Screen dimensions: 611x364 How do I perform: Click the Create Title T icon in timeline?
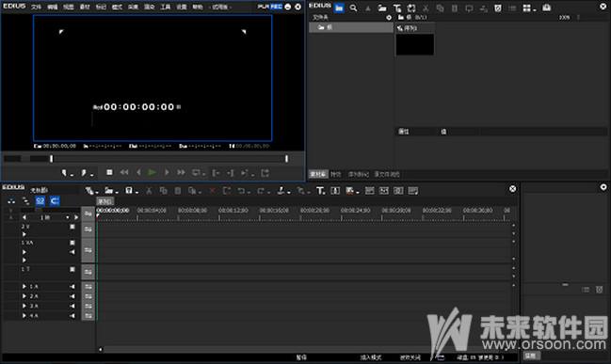(x=320, y=191)
